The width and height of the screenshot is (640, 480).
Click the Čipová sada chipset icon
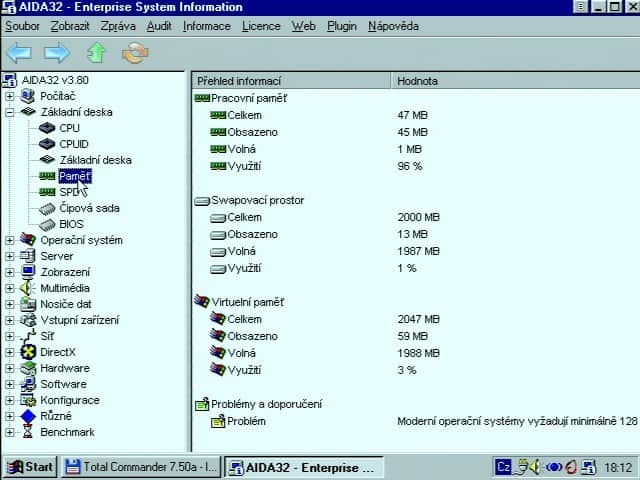[x=47, y=209]
